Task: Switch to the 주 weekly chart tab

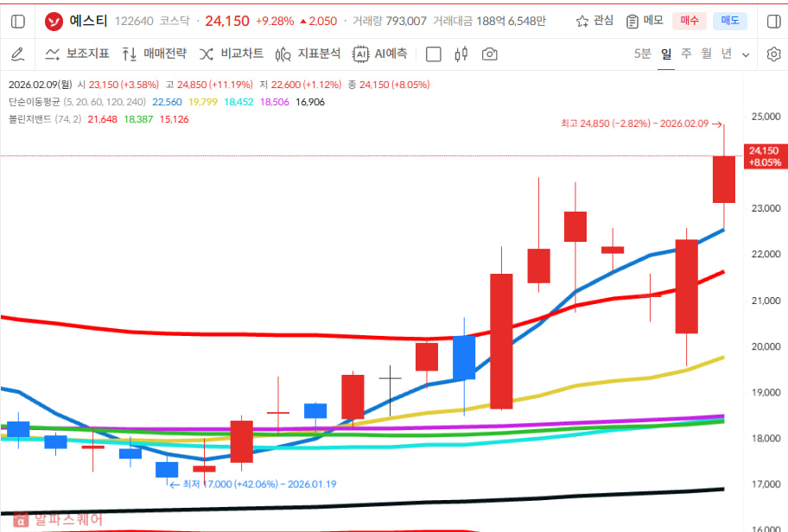Action: [686, 54]
